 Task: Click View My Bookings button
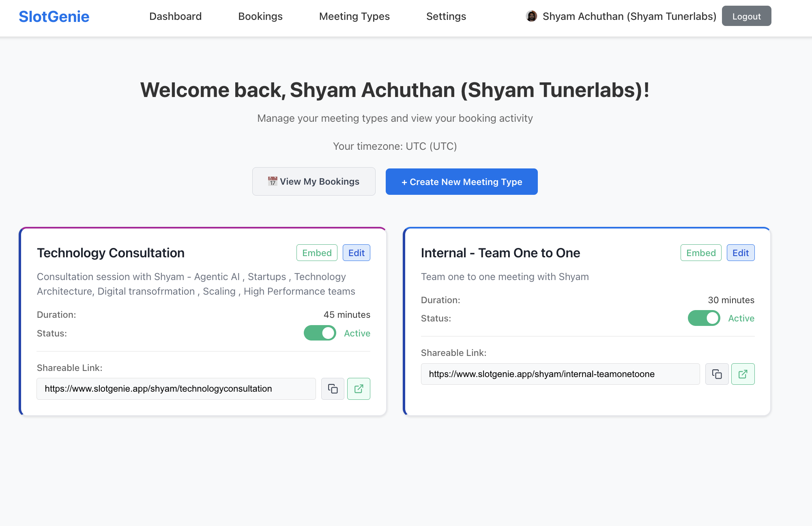pyautogui.click(x=314, y=181)
